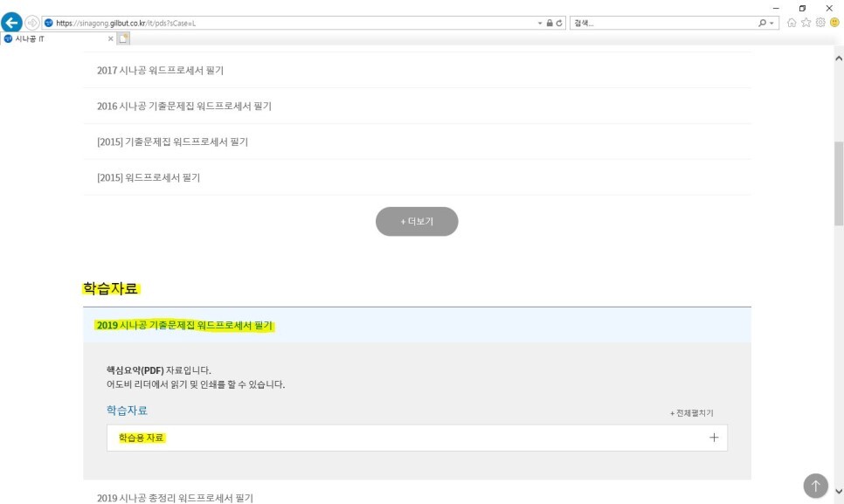Open [2015] 기출문제집 워드프로세서 필기 row
The height and width of the screenshot is (504, 844).
point(417,142)
